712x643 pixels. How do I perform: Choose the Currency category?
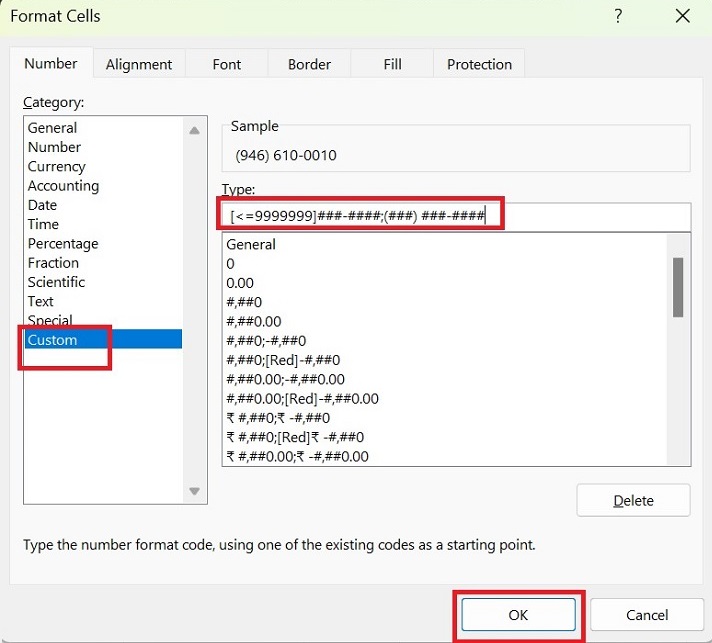(x=57, y=167)
